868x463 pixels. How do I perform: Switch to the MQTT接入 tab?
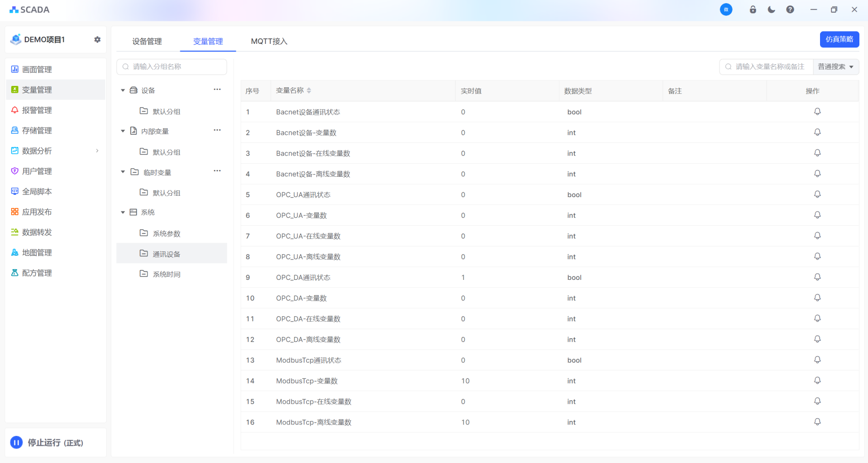pyautogui.click(x=269, y=42)
